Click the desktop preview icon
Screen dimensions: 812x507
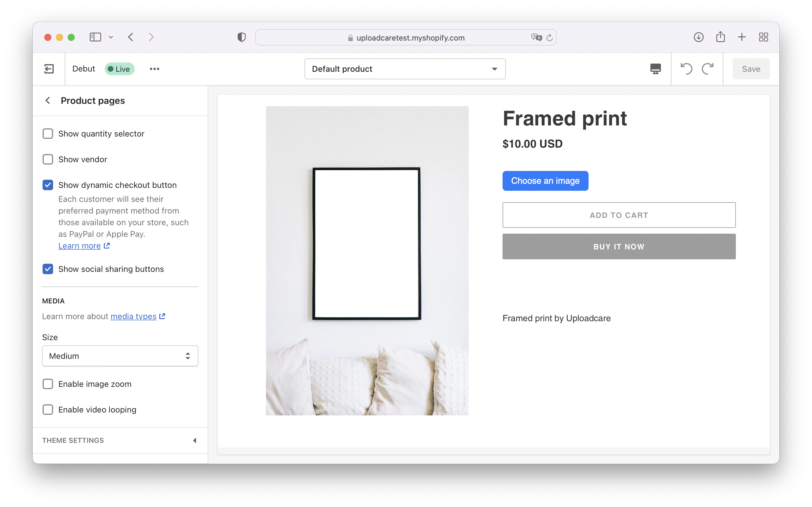[656, 69]
